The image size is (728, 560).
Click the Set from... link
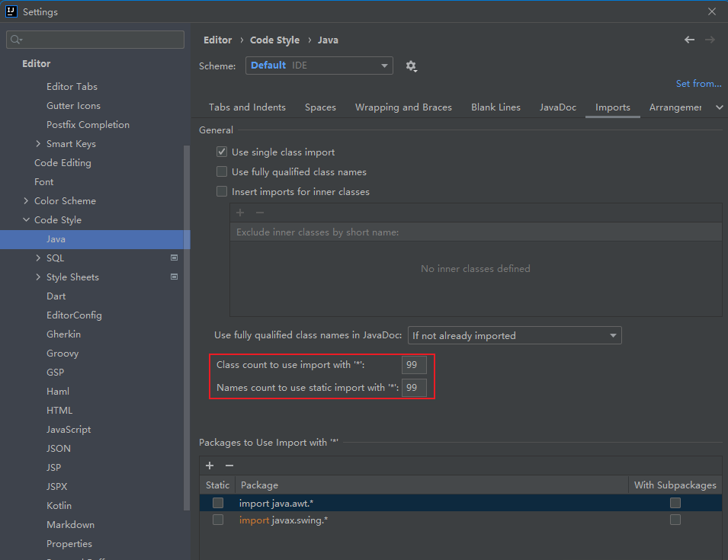click(x=698, y=84)
